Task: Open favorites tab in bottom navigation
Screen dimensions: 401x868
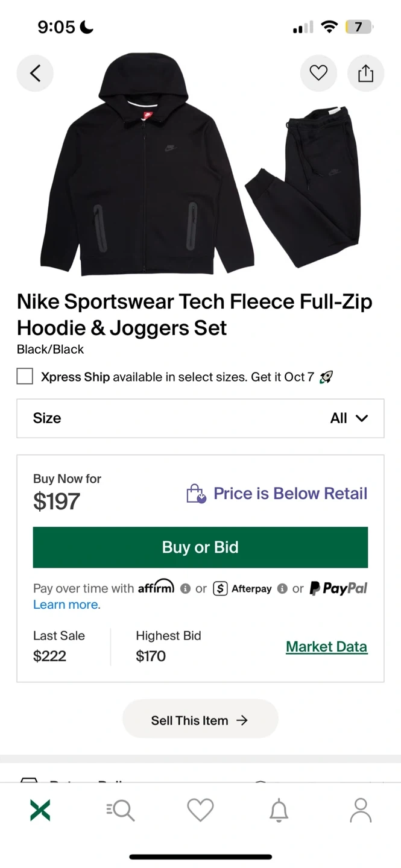Action: tap(200, 810)
